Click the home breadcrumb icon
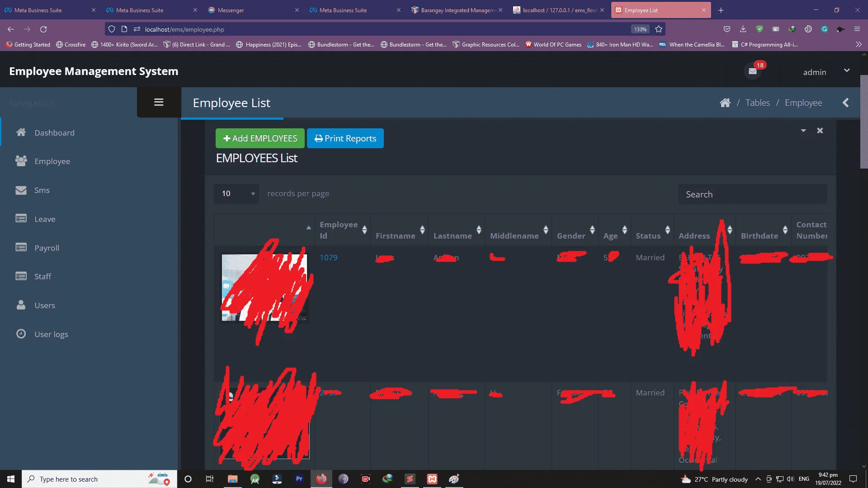The height and width of the screenshot is (488, 868). pos(725,103)
